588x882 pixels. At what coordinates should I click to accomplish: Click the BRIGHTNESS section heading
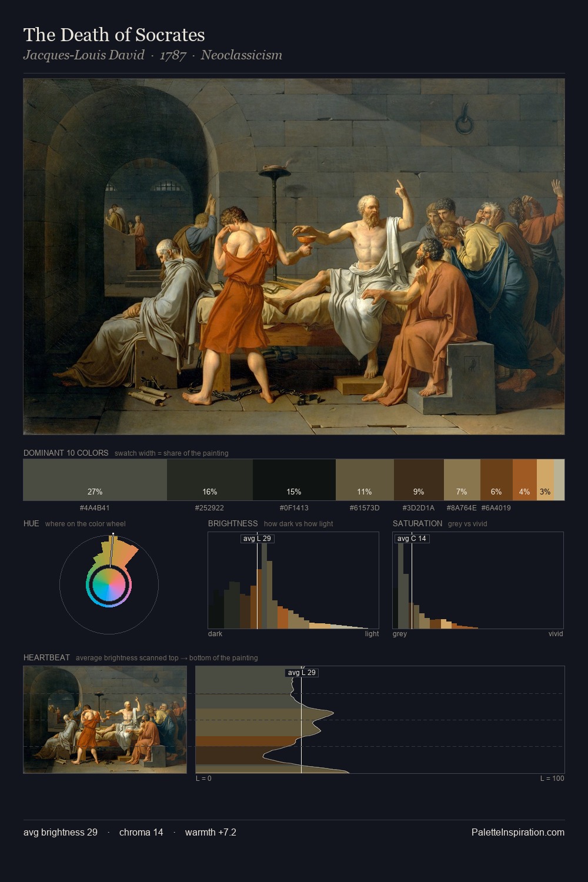coord(233,523)
